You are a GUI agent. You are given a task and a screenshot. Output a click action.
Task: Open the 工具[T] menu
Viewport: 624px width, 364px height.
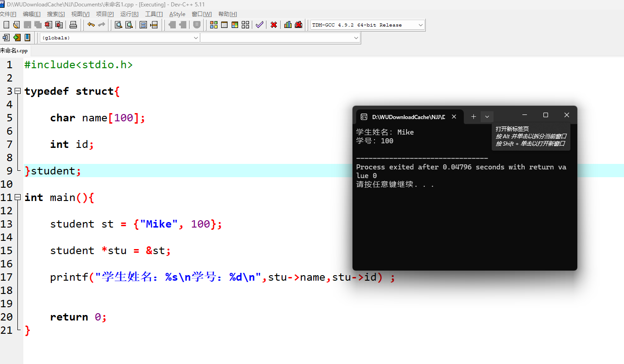point(154,14)
